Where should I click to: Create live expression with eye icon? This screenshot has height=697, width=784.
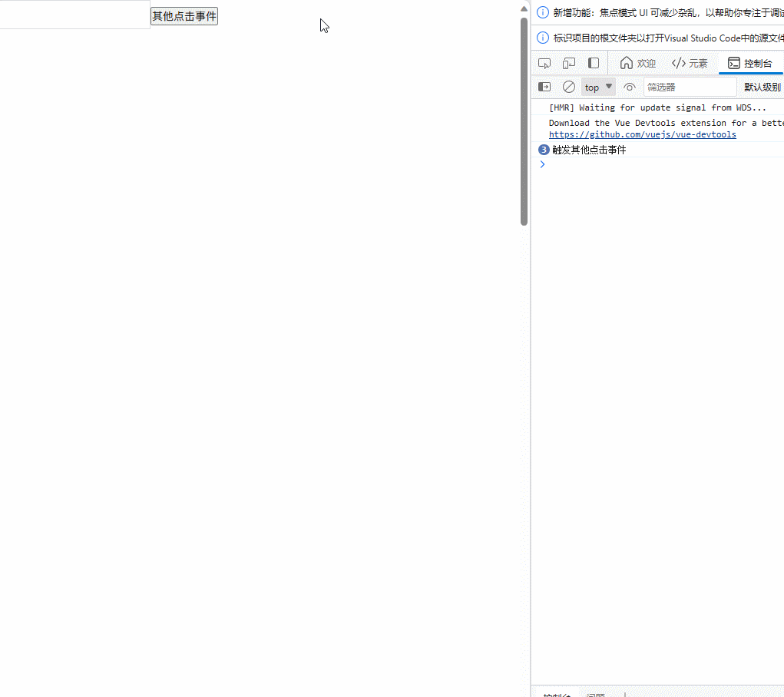tap(630, 87)
